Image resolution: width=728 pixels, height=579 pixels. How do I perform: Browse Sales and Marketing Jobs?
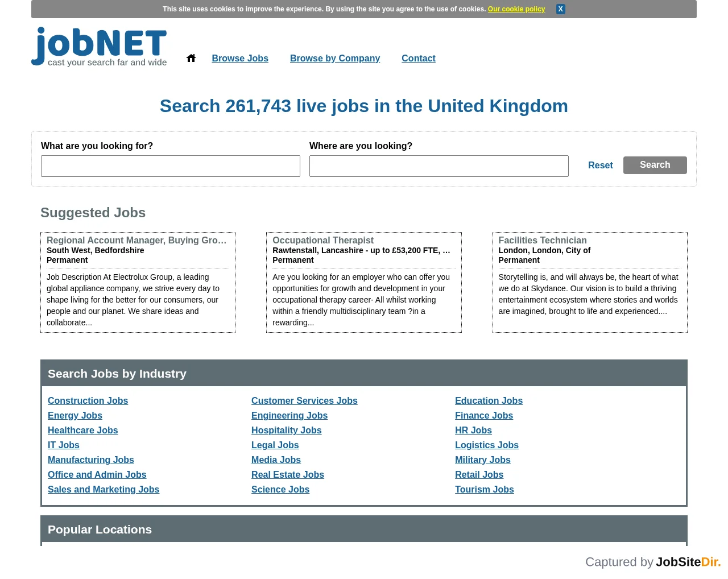(x=104, y=489)
